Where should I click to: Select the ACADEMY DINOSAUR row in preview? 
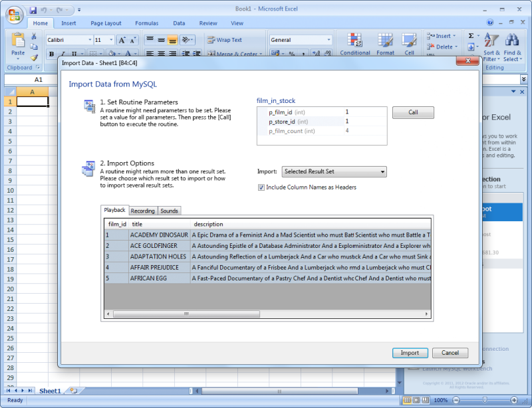coord(268,235)
